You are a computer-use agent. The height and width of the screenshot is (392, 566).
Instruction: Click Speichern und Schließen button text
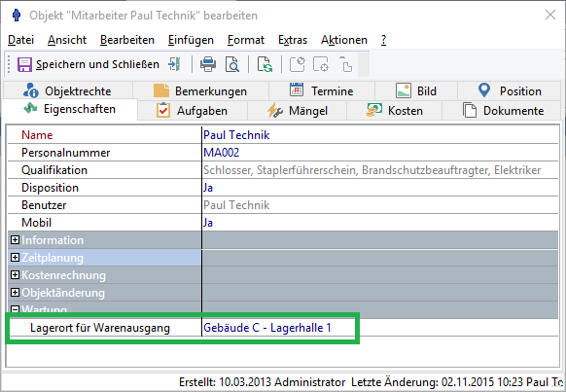[97, 64]
